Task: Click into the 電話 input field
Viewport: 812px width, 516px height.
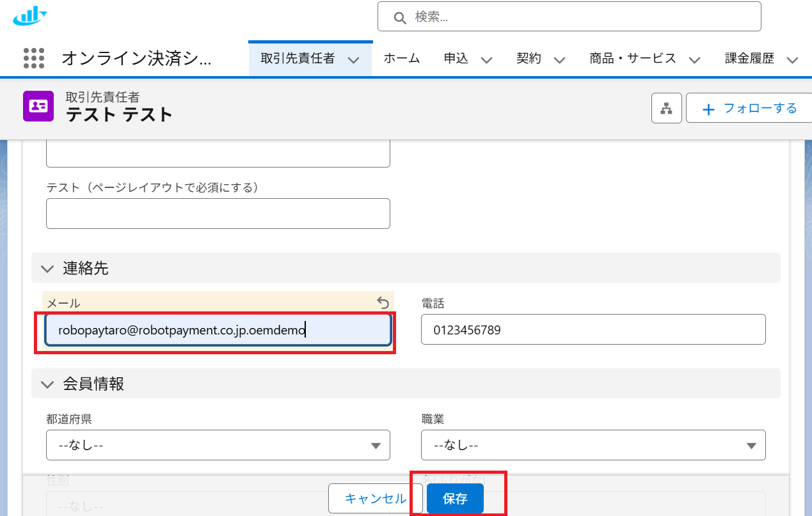Action: (x=593, y=330)
